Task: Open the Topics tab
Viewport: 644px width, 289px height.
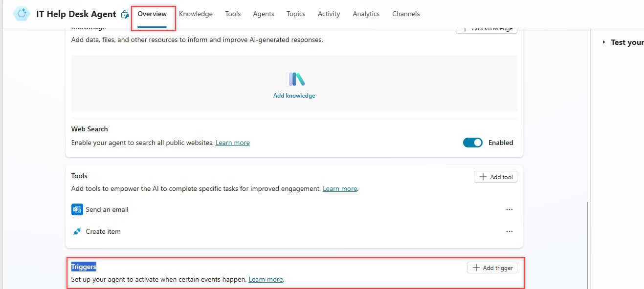Action: 296,14
